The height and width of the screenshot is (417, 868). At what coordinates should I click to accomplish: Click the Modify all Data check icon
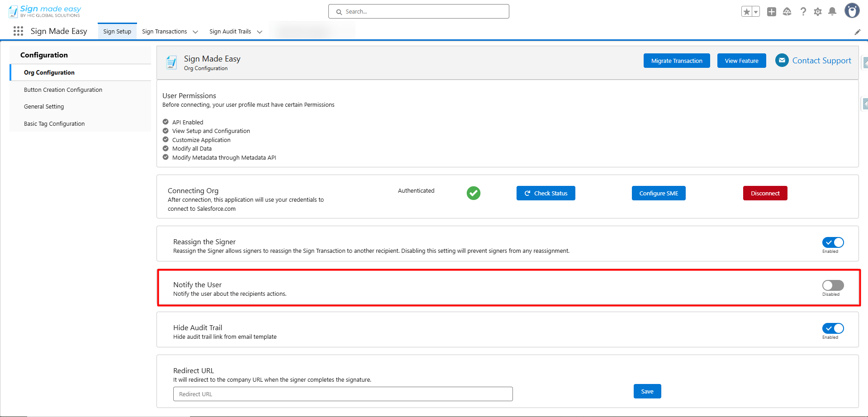point(166,148)
